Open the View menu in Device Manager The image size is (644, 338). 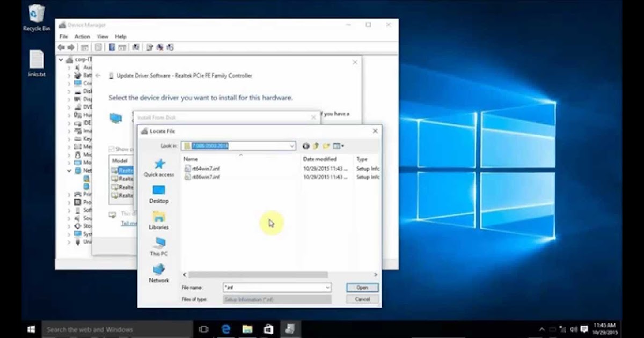point(103,36)
